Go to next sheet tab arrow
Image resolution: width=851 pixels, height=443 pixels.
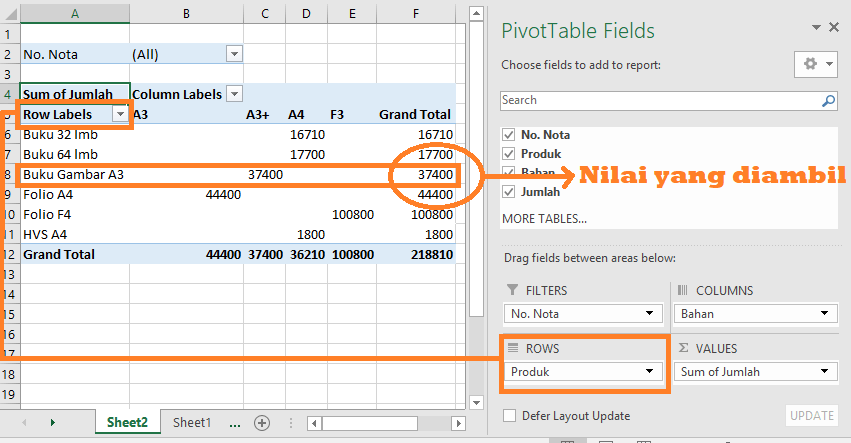[x=53, y=422]
